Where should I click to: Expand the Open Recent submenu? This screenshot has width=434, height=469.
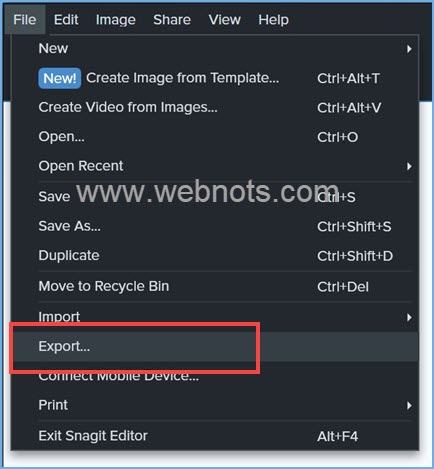click(215, 166)
